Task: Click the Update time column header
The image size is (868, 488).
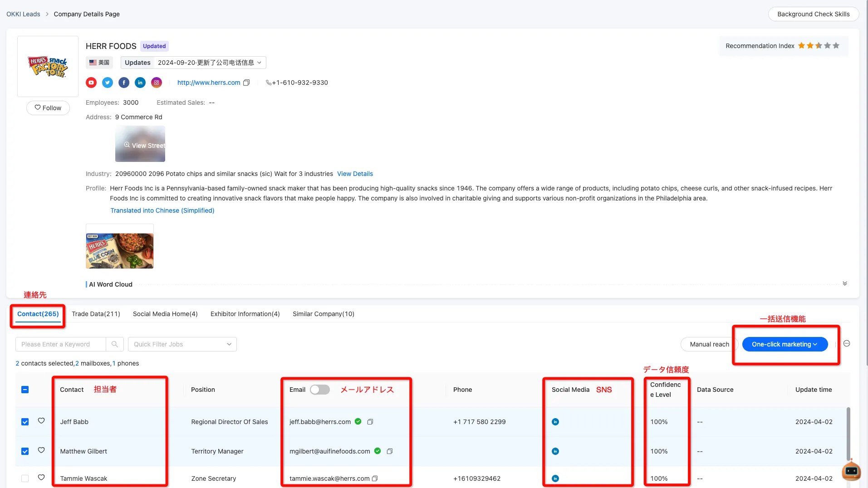Action: [814, 390]
